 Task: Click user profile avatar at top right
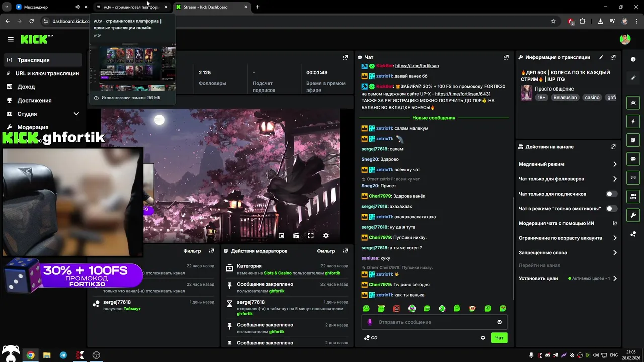(625, 39)
